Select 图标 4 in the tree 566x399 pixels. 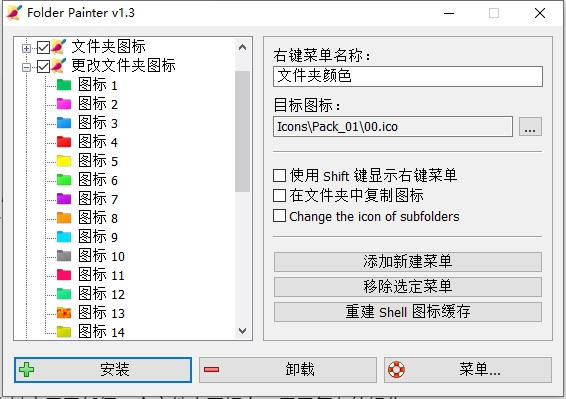98,142
